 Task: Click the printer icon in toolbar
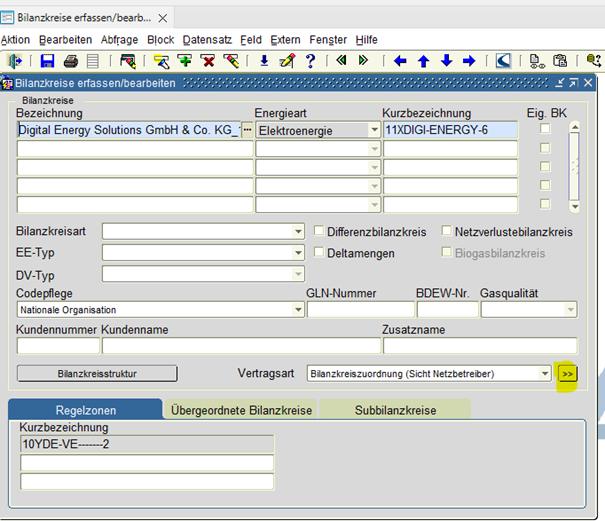70,61
